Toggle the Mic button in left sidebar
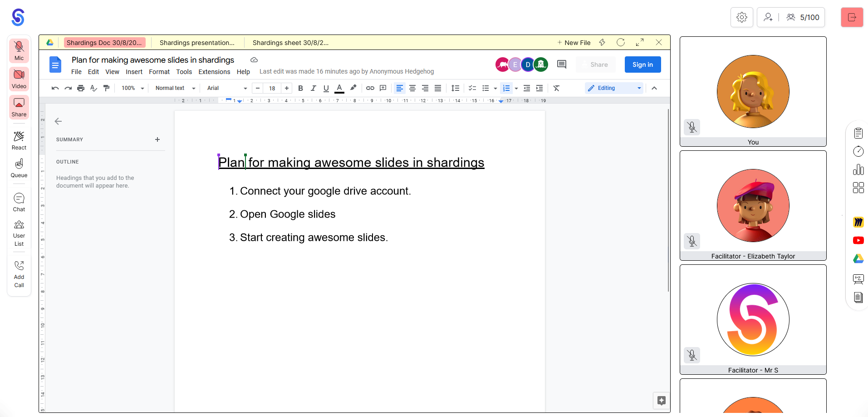The height and width of the screenshot is (417, 868). [19, 50]
